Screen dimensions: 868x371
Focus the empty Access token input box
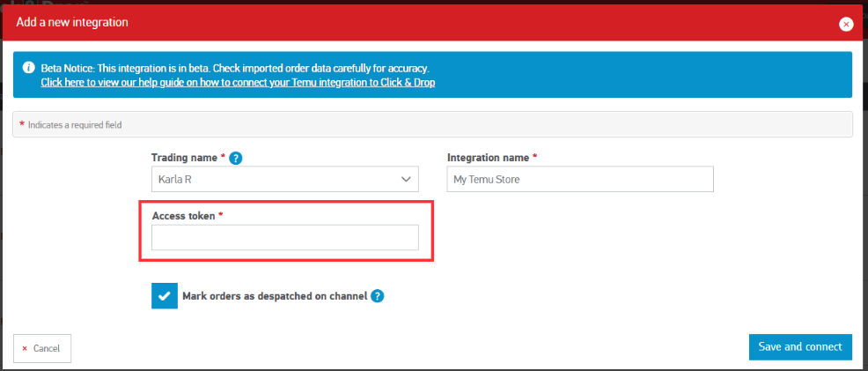click(x=284, y=237)
